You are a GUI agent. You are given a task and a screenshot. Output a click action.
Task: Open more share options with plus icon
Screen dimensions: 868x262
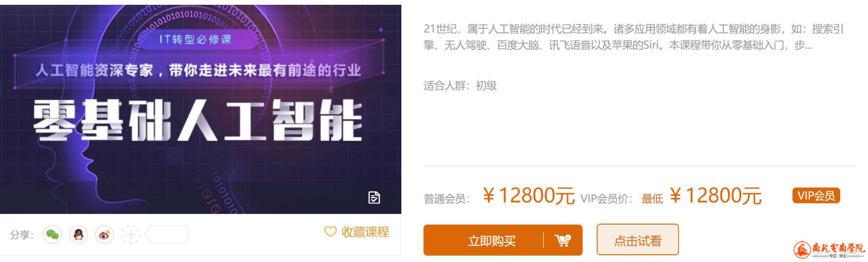click(130, 235)
